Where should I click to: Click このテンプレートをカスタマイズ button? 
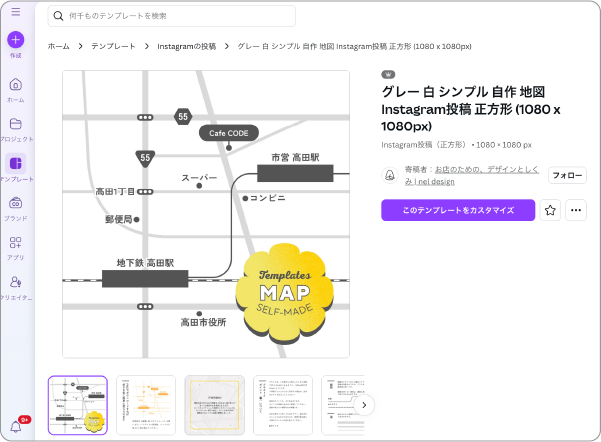[x=458, y=210]
